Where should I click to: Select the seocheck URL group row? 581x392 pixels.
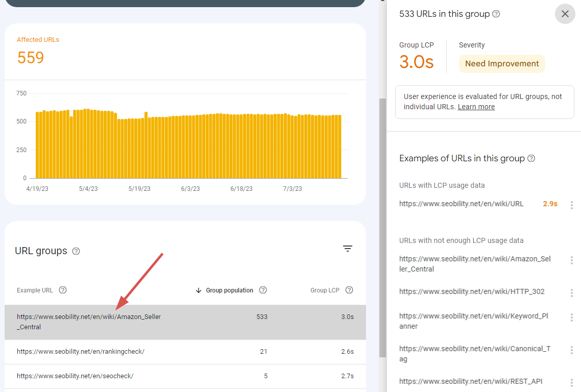tap(185, 376)
